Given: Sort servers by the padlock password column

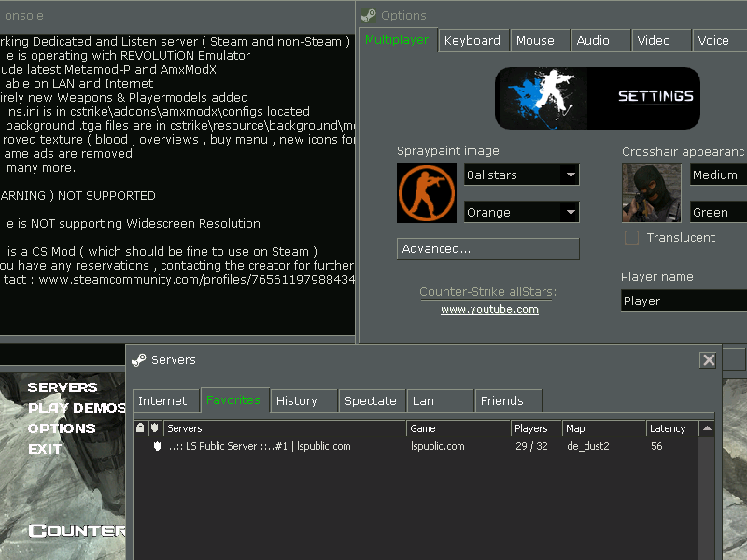Looking at the screenshot, I should click(140, 428).
